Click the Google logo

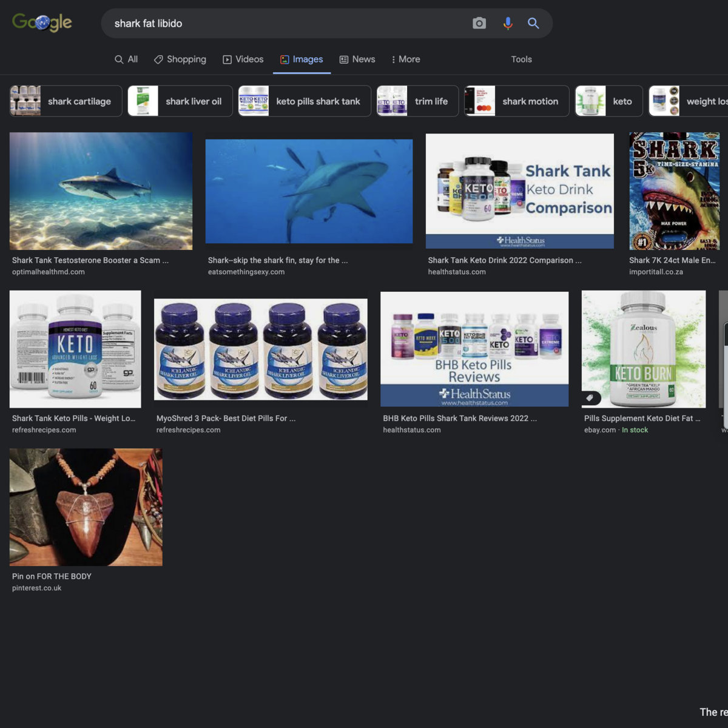[42, 23]
